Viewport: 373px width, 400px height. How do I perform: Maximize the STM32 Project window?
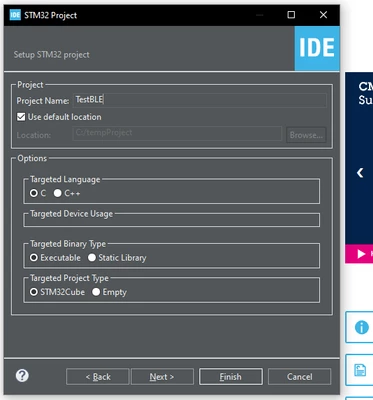(x=291, y=15)
